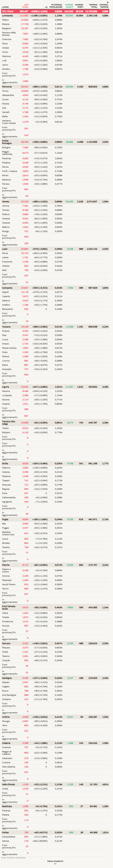Click the % CONTAGI/POPOLAZIONE column header

pyautogui.click(x=56, y=6)
